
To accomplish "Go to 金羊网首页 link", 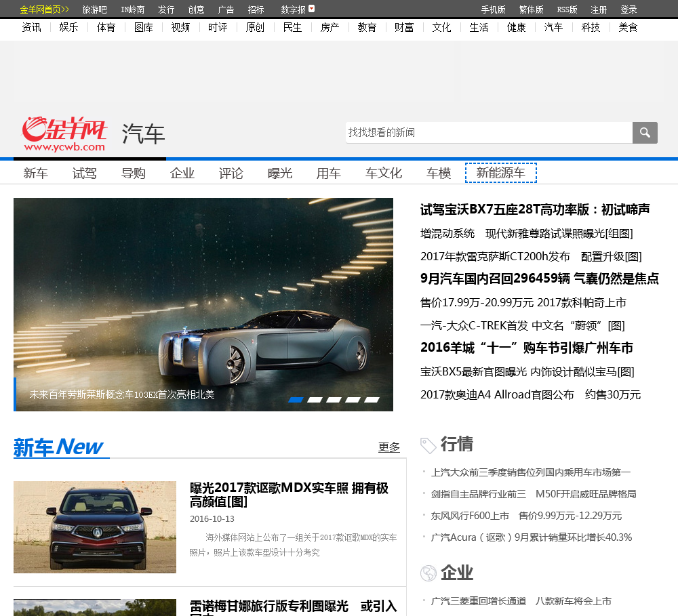I will click(45, 9).
